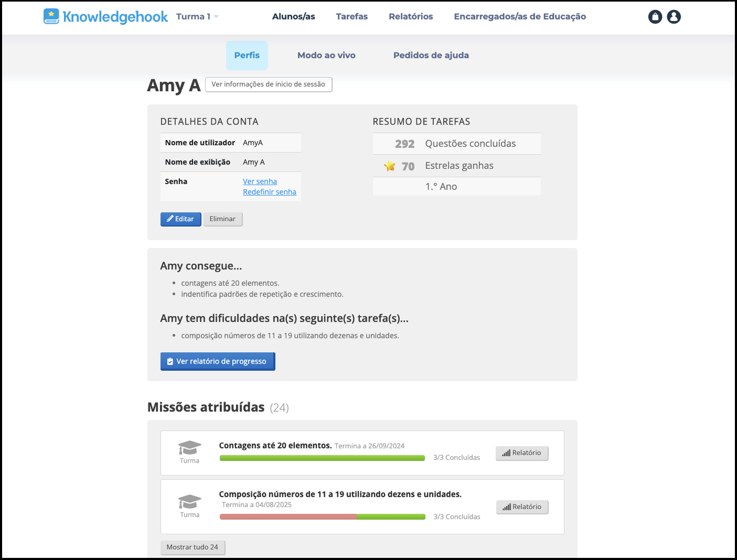This screenshot has width=737, height=560.
Task: Click the gold star icon beside 70
Action: coord(390,166)
